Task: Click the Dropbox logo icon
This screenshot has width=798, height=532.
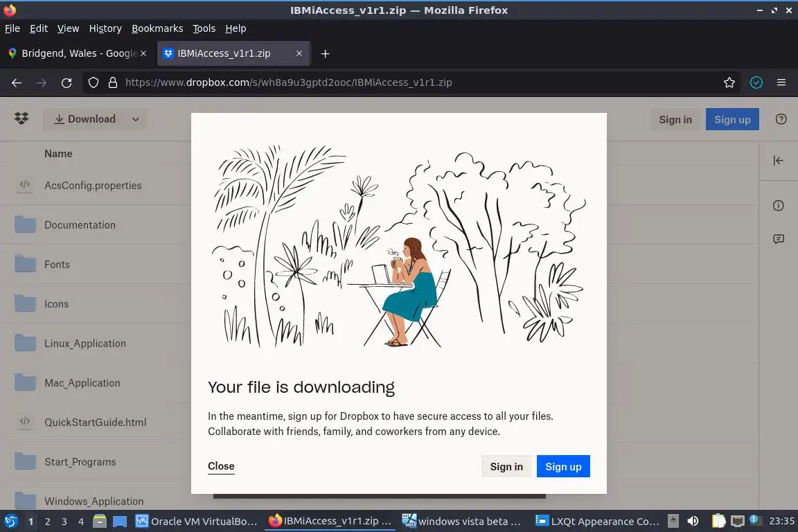Action: [21, 118]
